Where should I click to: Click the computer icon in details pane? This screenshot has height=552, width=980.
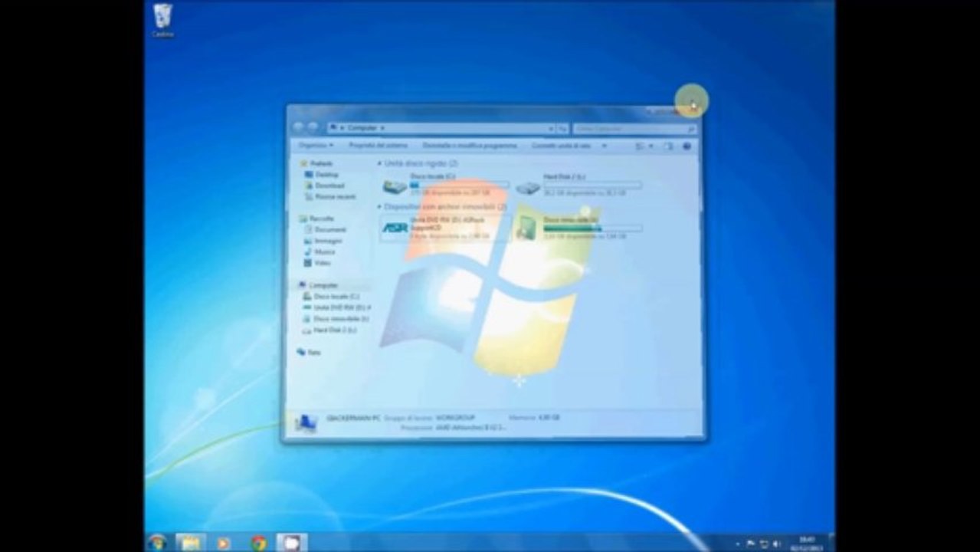pyautogui.click(x=306, y=422)
